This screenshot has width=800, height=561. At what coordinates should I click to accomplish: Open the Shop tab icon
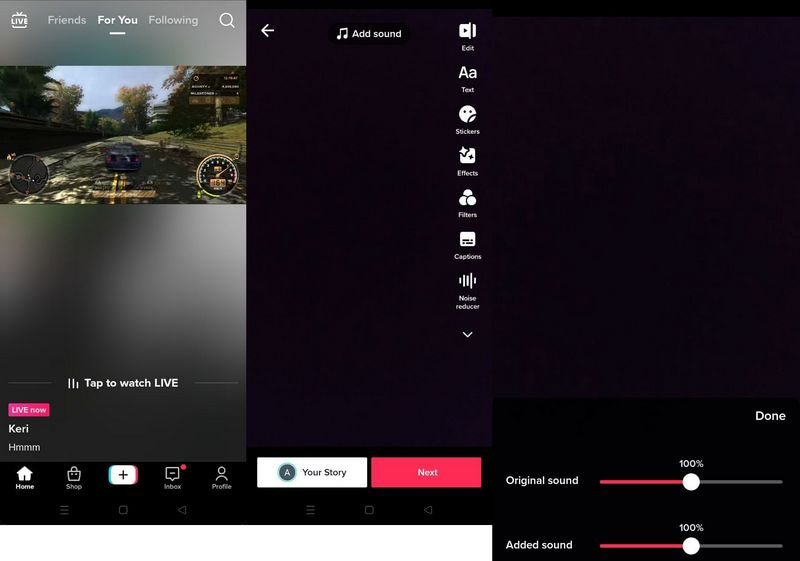(74, 478)
